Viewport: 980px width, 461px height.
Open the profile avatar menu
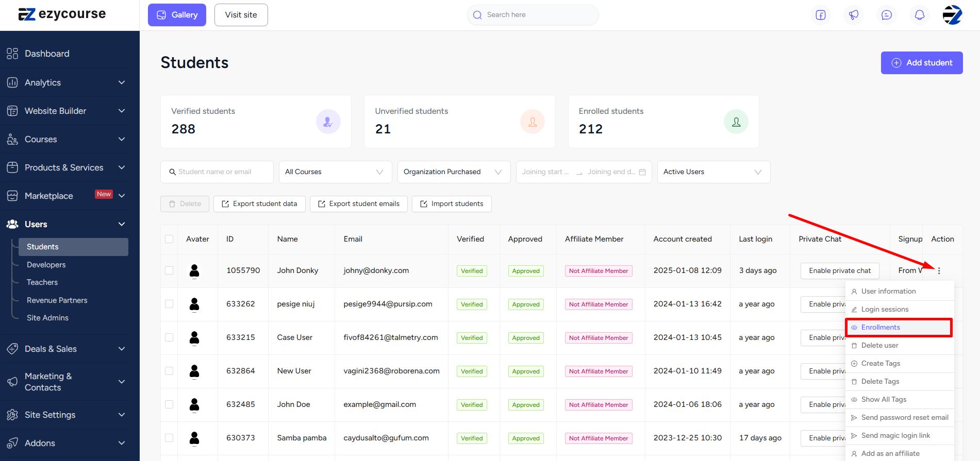coord(952,15)
